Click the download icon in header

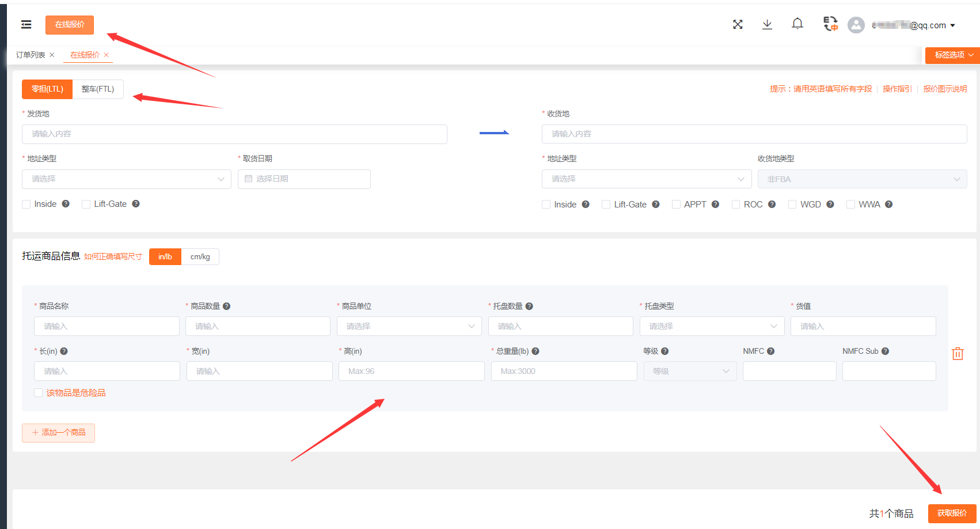point(767,24)
